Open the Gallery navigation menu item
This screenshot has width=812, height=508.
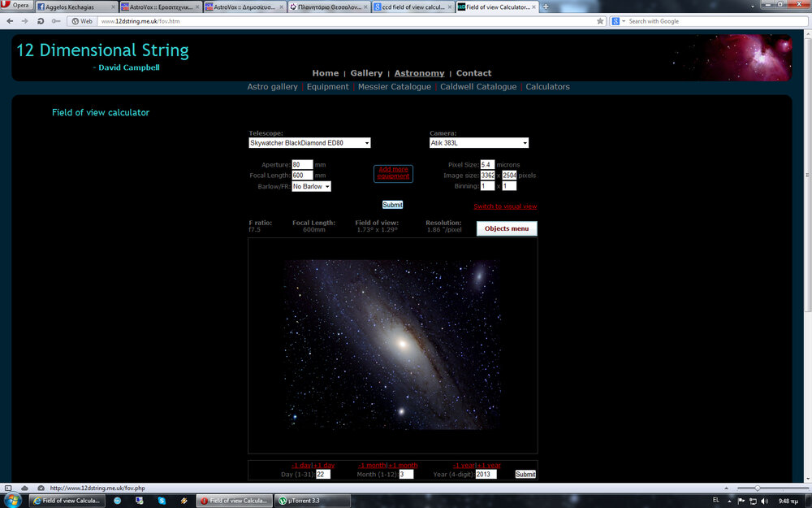click(x=366, y=73)
